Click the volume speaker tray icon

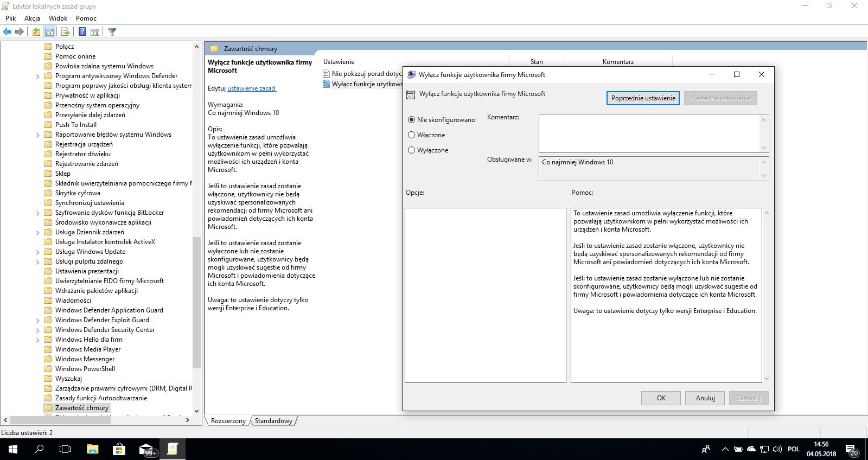pyautogui.click(x=777, y=449)
